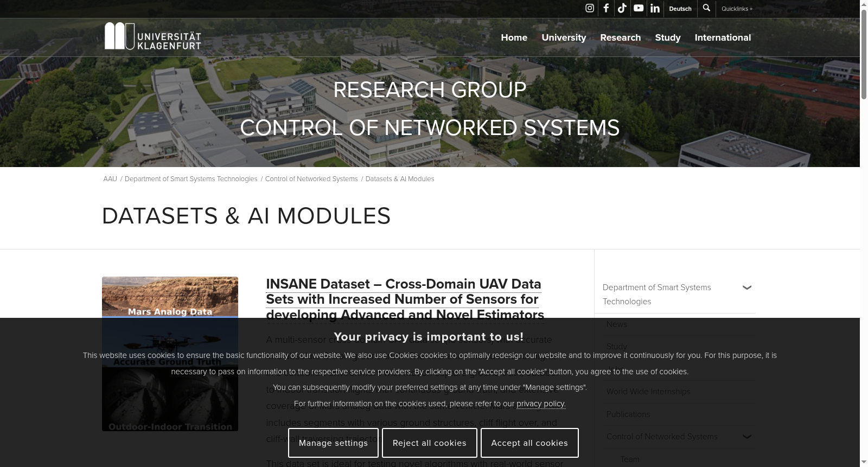Open the LinkedIn social icon

(655, 8)
